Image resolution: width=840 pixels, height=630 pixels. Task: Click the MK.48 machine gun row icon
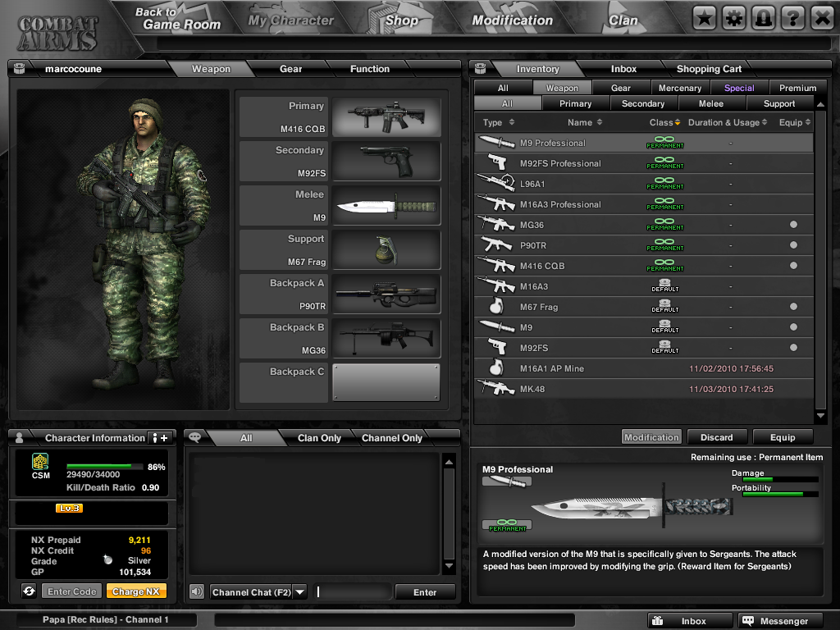pyautogui.click(x=496, y=388)
